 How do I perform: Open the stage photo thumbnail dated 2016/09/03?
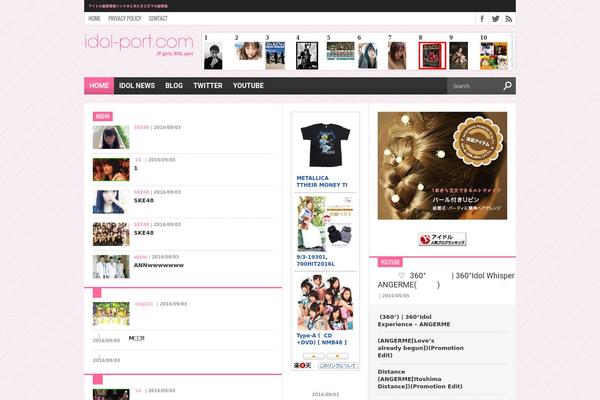coord(111,314)
